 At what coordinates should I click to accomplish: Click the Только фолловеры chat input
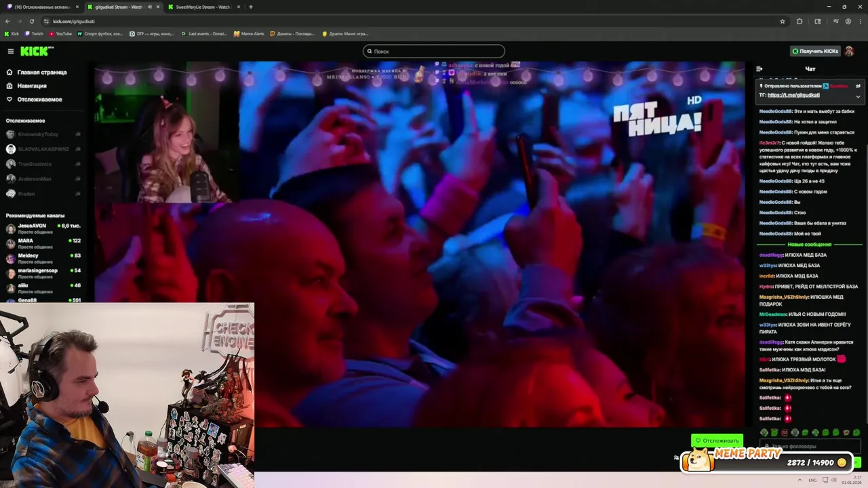coord(810,446)
